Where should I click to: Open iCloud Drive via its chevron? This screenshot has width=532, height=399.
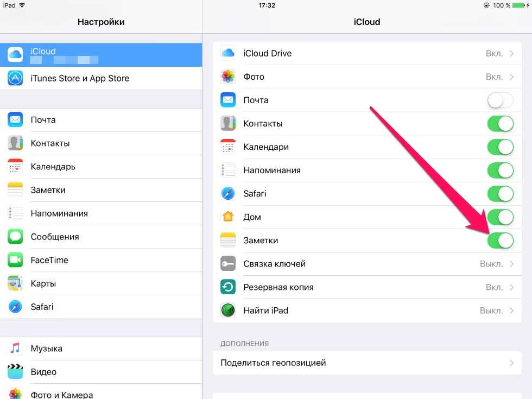pos(511,54)
